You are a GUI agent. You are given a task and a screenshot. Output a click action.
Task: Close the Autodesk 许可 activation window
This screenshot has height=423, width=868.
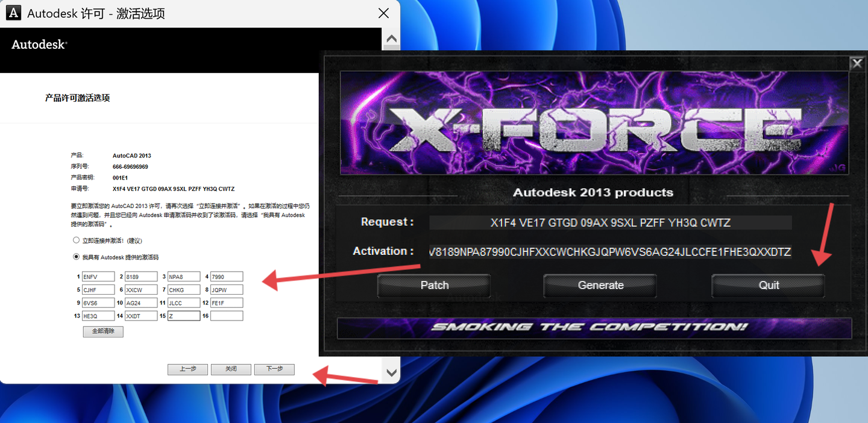(x=383, y=13)
